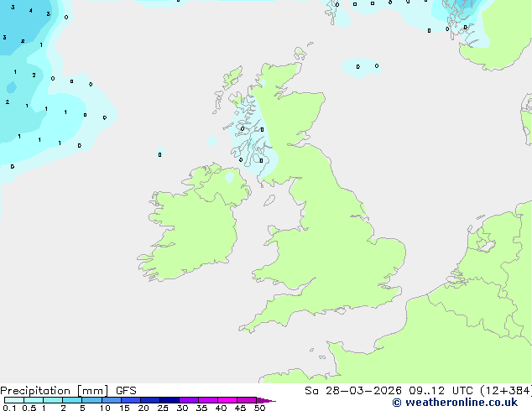Pick the dark navy swatch between 25 and 30

click(170, 400)
